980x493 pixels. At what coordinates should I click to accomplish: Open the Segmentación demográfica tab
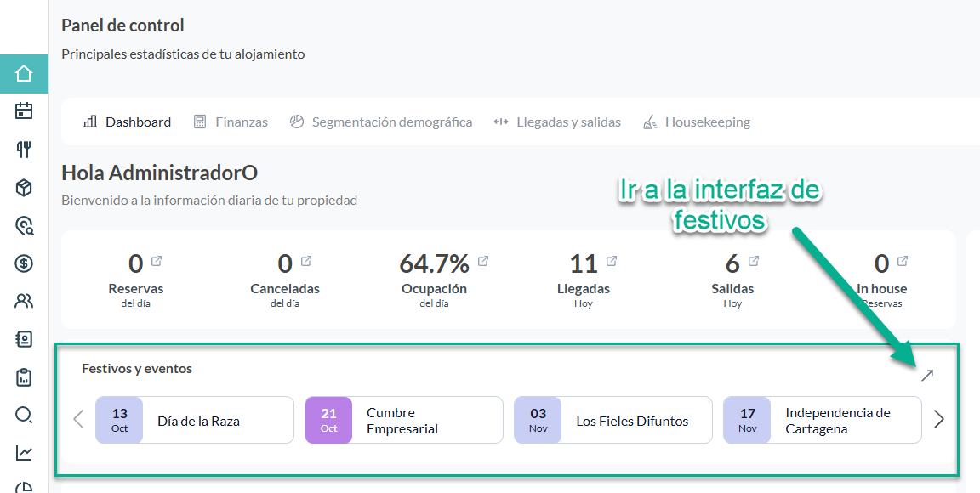380,122
